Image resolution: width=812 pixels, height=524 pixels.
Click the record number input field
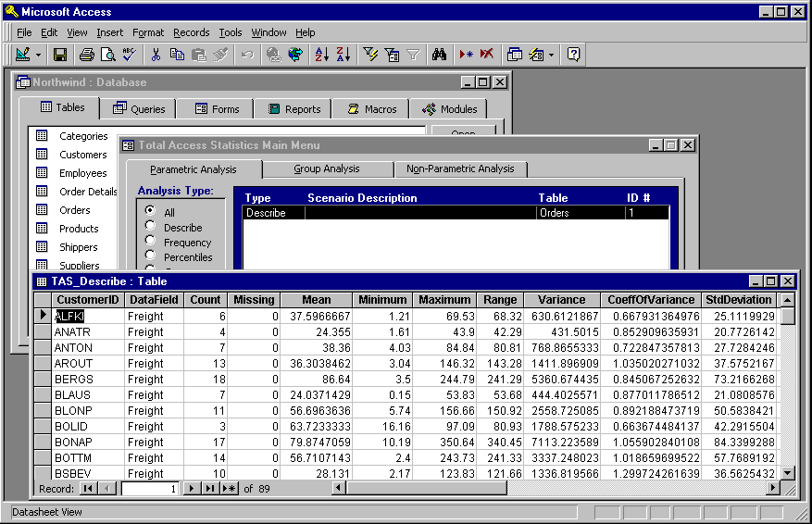[x=150, y=489]
